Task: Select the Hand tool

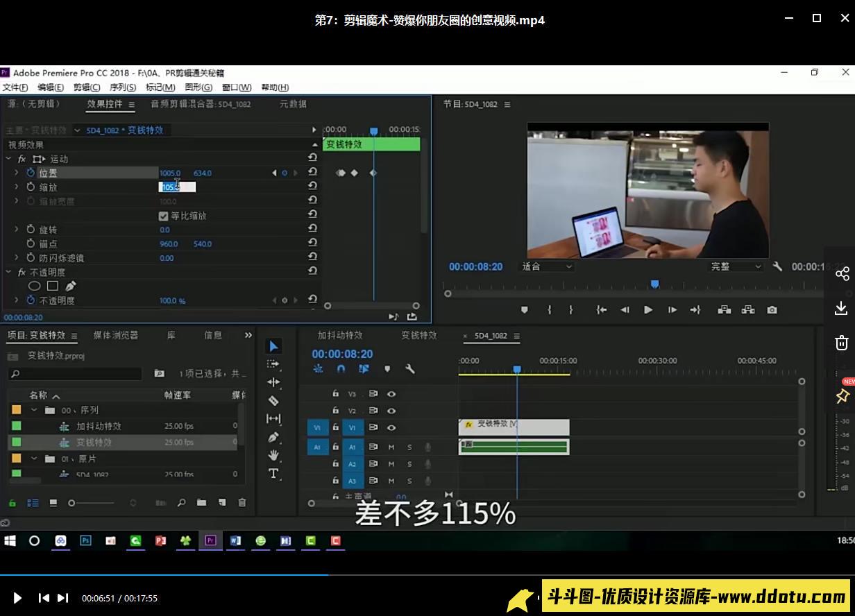Action: coord(273,455)
